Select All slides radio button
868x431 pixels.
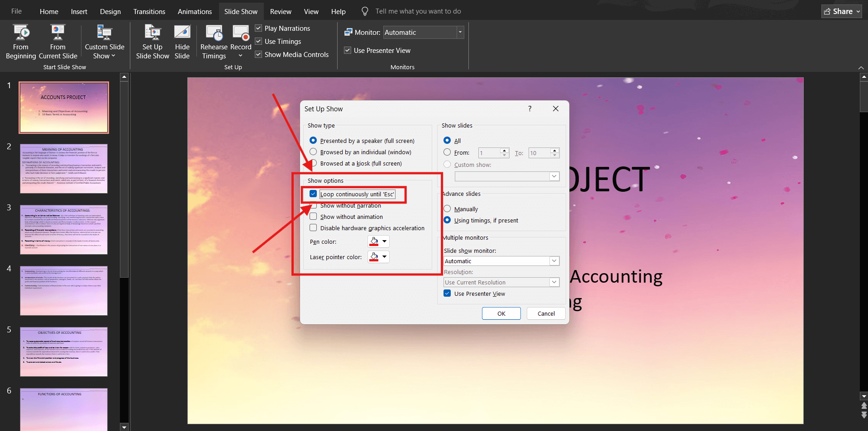pyautogui.click(x=447, y=141)
